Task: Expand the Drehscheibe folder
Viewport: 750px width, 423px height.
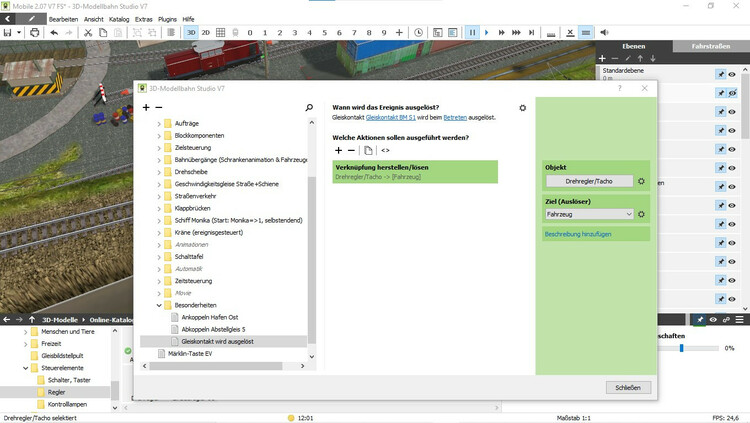Action: pyautogui.click(x=158, y=172)
